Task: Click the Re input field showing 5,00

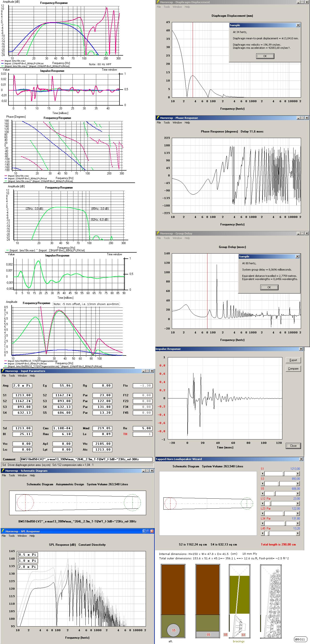Action: (143, 428)
